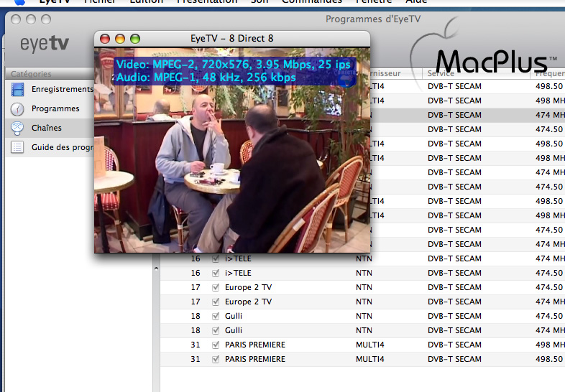Open the Présentation menu
The image size is (565, 392).
pyautogui.click(x=207, y=1)
